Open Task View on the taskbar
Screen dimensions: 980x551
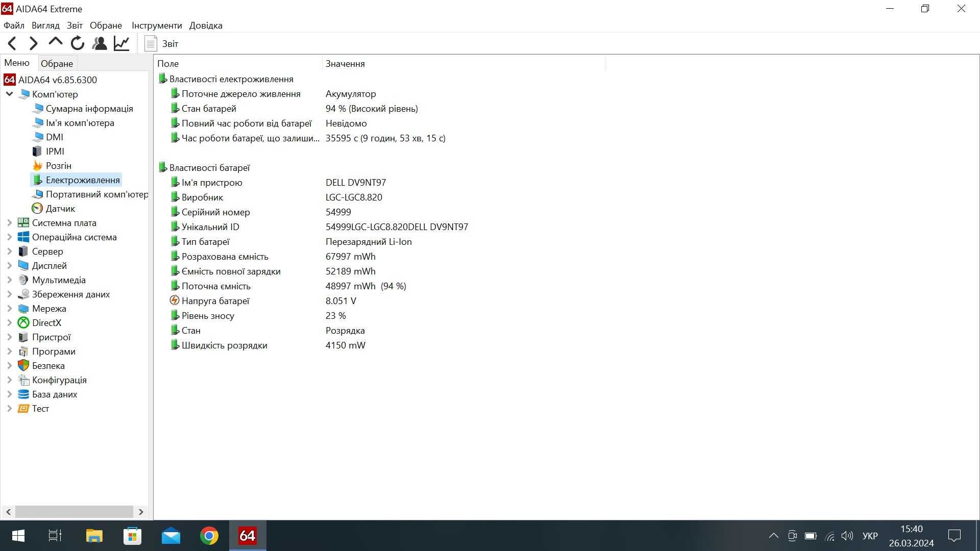point(55,536)
